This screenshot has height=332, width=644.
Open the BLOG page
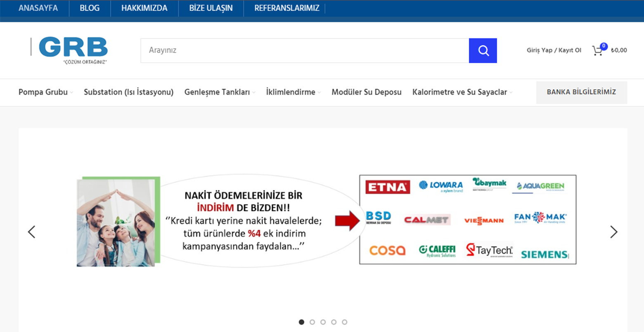[90, 8]
